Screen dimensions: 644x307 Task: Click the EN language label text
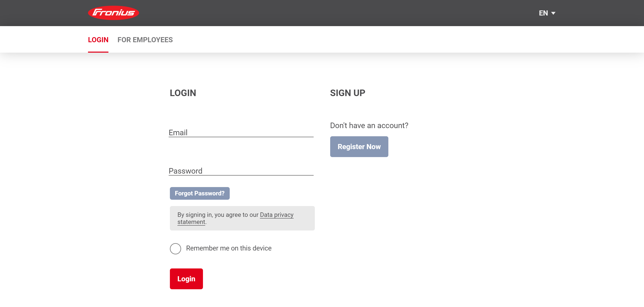tap(543, 13)
